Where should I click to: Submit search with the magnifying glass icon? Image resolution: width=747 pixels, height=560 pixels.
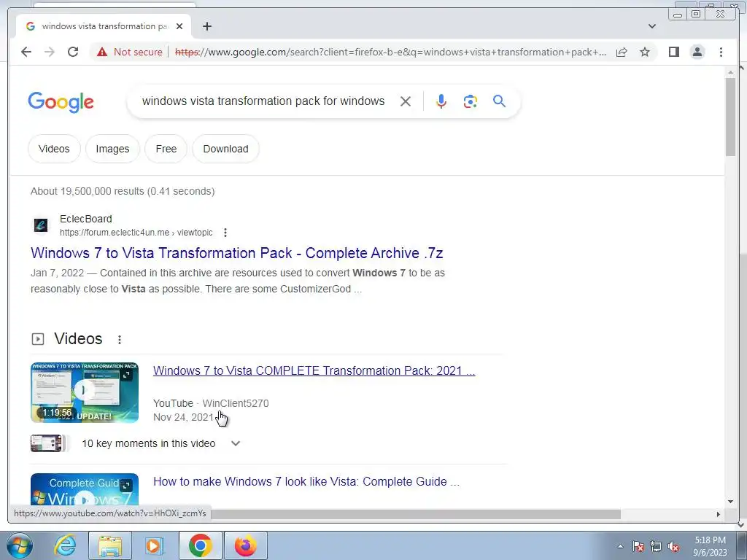(499, 101)
